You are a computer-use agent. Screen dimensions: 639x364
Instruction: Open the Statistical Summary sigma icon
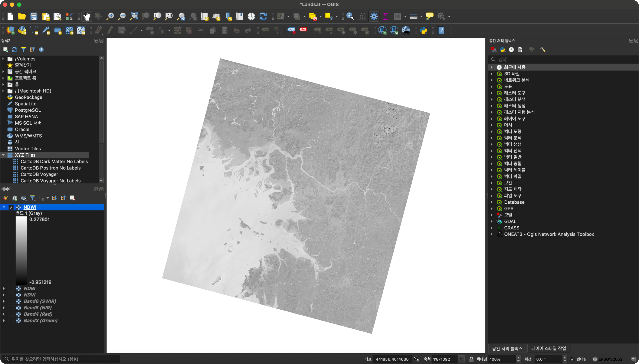click(x=386, y=16)
